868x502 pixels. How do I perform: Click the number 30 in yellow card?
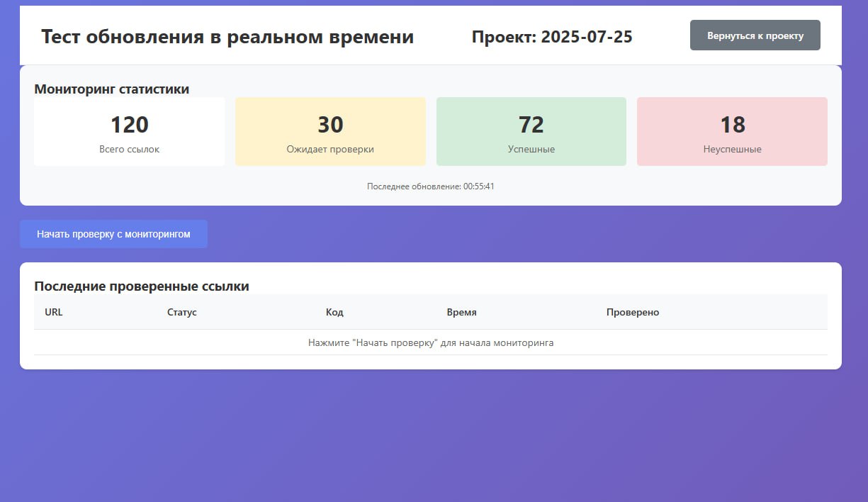pos(330,125)
